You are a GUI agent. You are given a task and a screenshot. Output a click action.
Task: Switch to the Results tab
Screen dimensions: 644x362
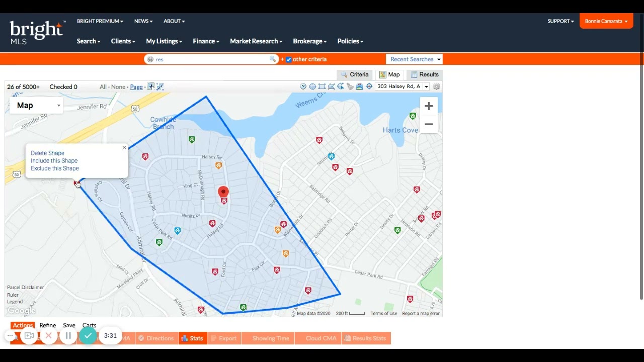click(x=424, y=74)
